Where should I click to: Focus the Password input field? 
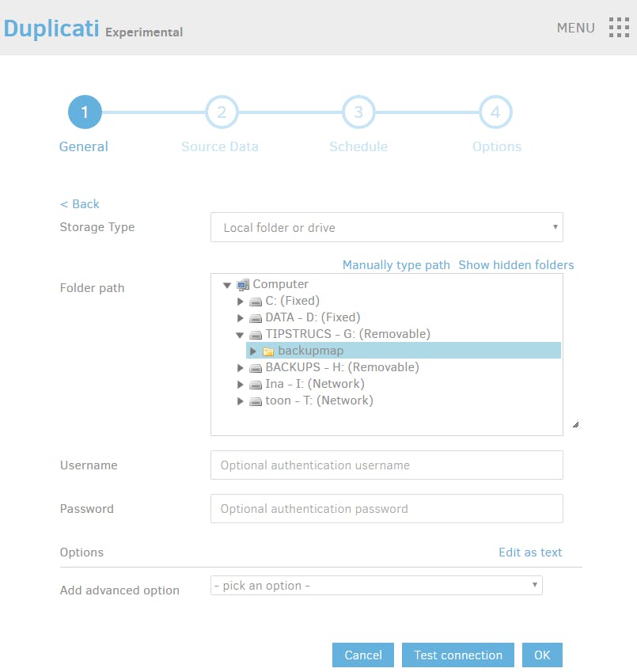pyautogui.click(x=387, y=509)
